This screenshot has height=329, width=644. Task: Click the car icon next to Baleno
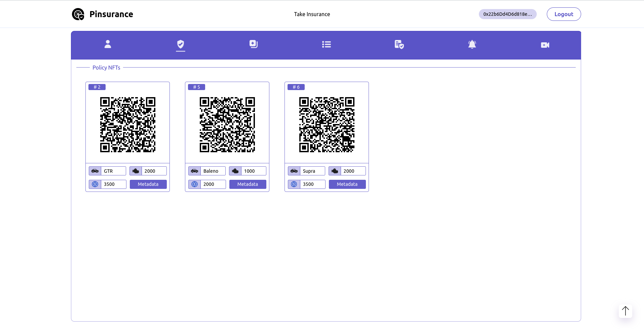[x=195, y=171]
